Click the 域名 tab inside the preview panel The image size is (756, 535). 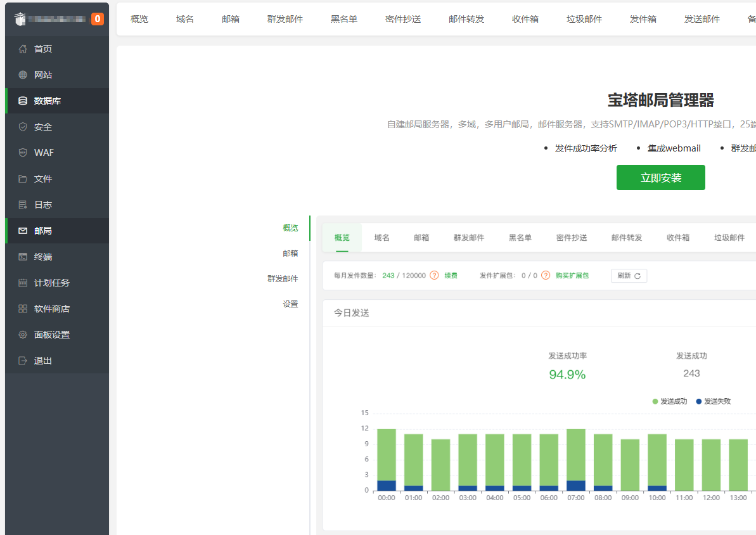coord(381,237)
